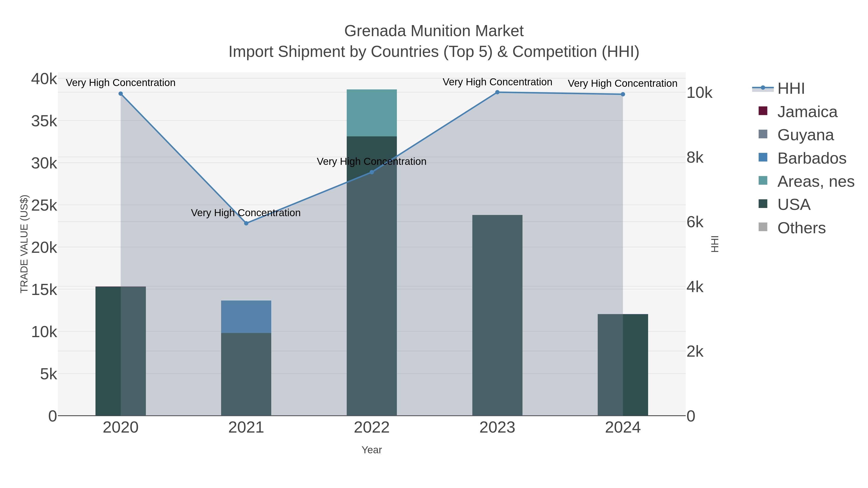Toggle the USA legend entry
The image size is (868, 488).
[x=784, y=205]
